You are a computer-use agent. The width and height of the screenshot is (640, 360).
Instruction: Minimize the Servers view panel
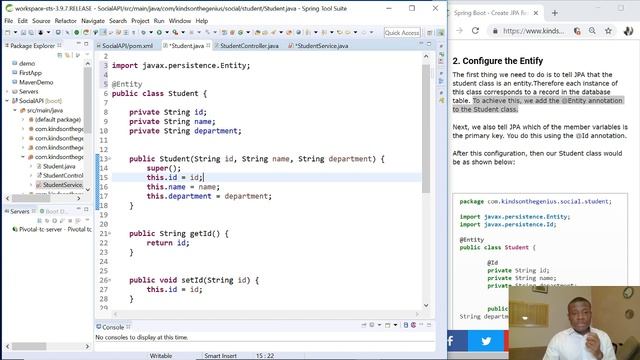click(x=78, y=209)
